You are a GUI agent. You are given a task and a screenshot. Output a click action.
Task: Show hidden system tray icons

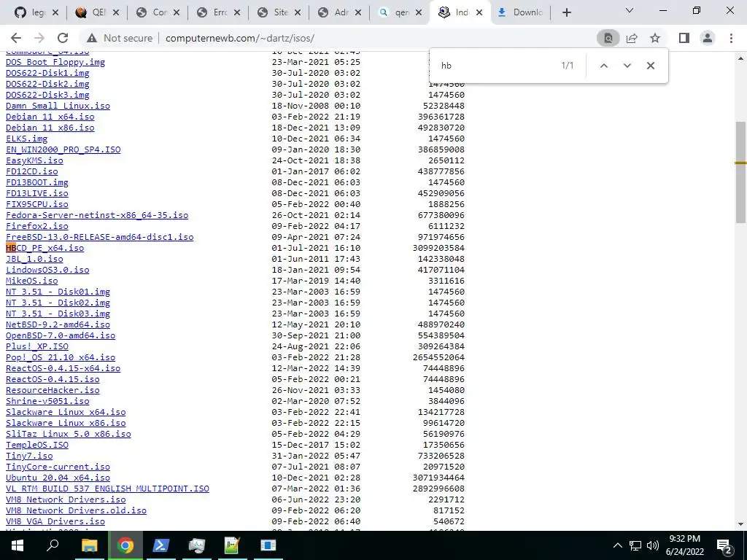(617, 545)
